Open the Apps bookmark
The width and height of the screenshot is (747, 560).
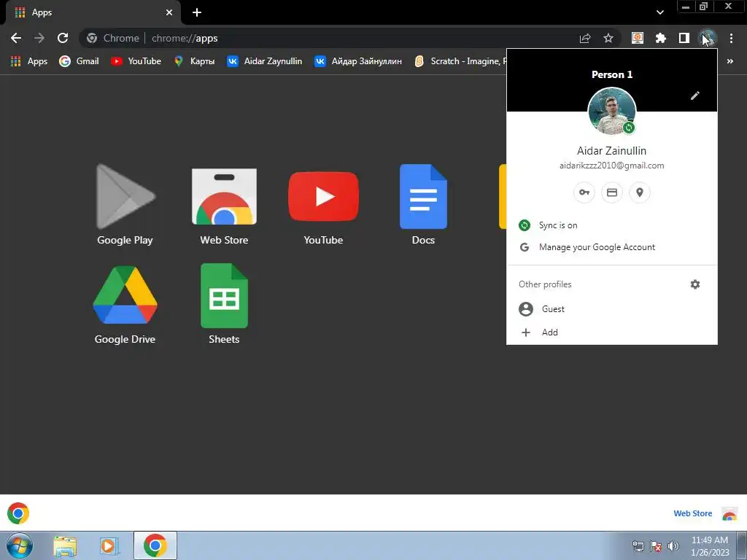pos(29,61)
